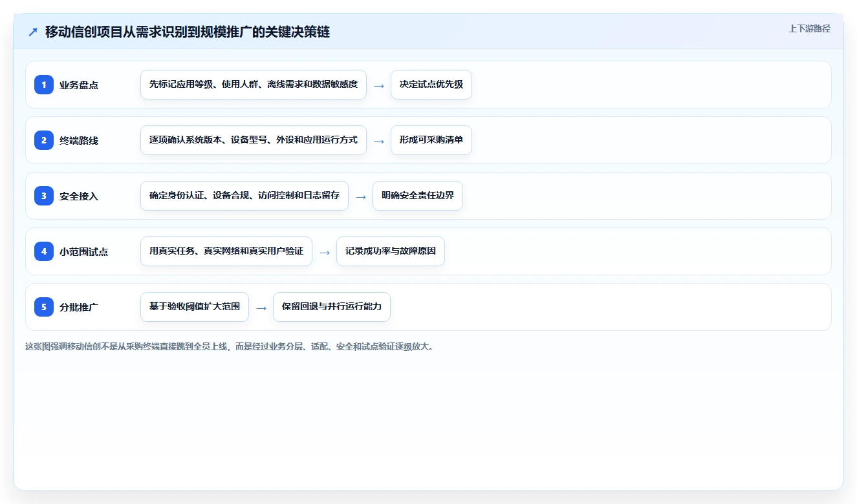Screen dimensions: 857x504
Task: Click the step number 1 badge
Action: pyautogui.click(x=44, y=85)
